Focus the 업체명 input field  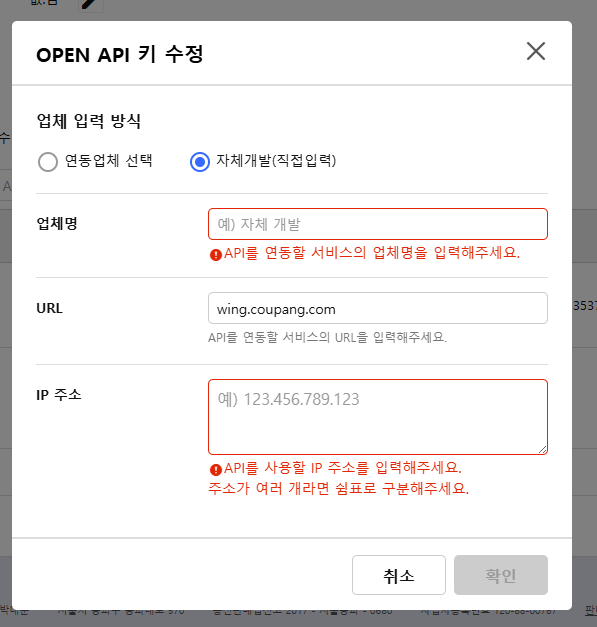point(377,224)
